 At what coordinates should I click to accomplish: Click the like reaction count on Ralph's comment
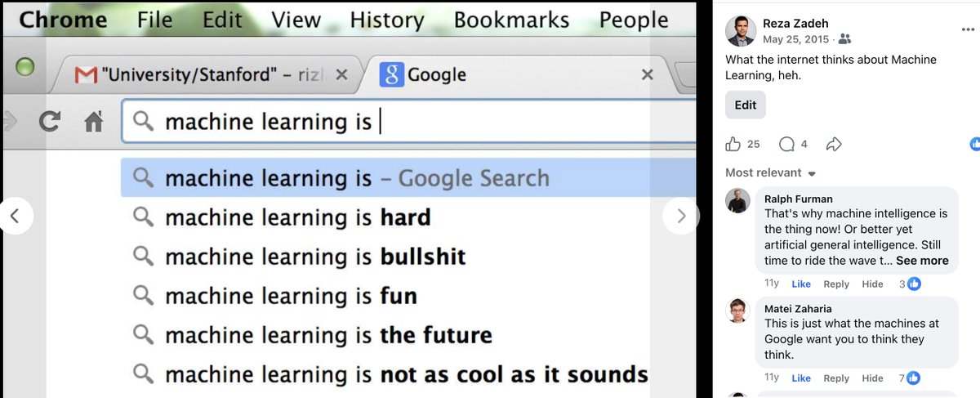909,284
